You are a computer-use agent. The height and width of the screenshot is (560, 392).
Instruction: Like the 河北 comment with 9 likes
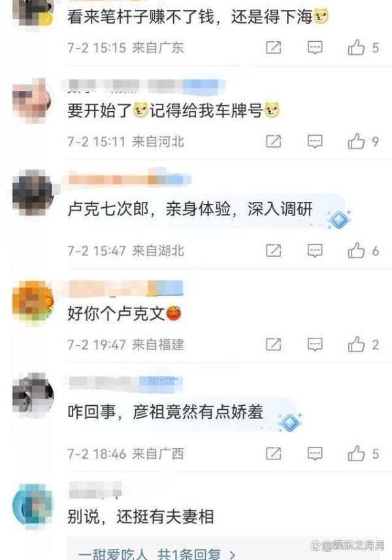point(356,141)
